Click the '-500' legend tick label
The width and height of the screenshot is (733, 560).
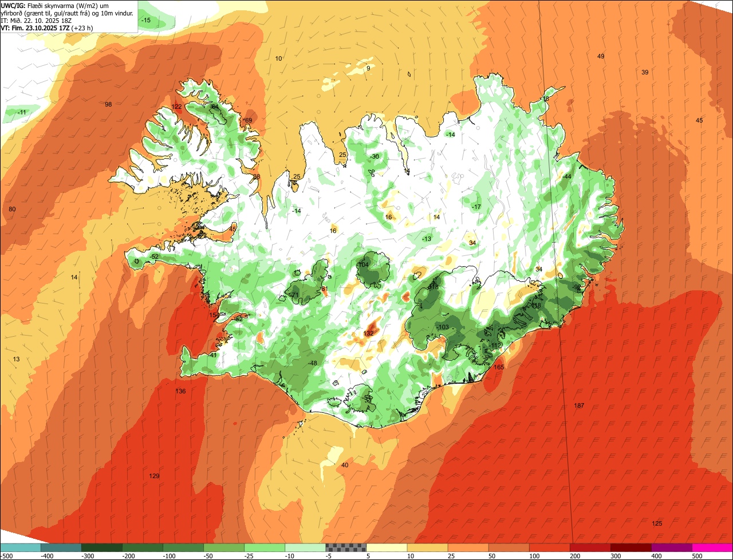click(x=7, y=555)
